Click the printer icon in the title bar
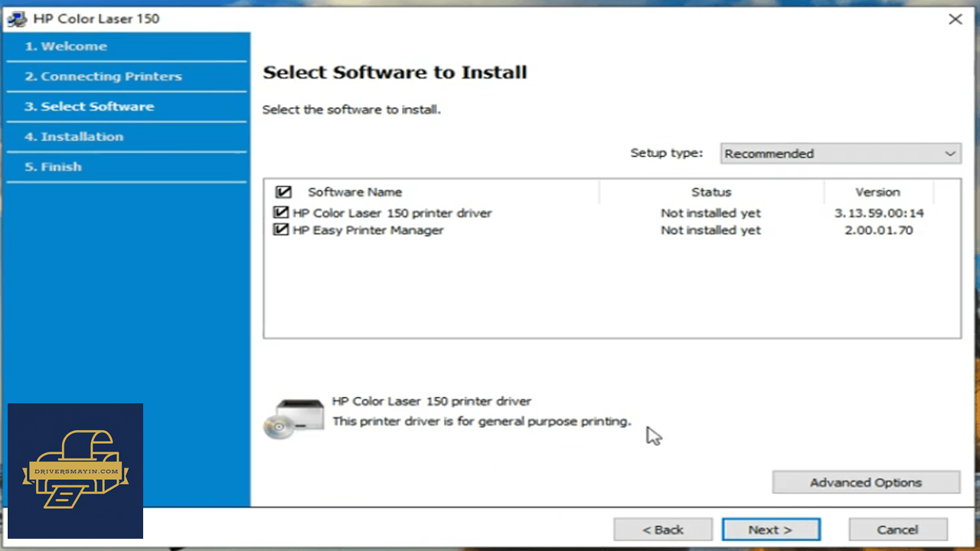 [17, 19]
